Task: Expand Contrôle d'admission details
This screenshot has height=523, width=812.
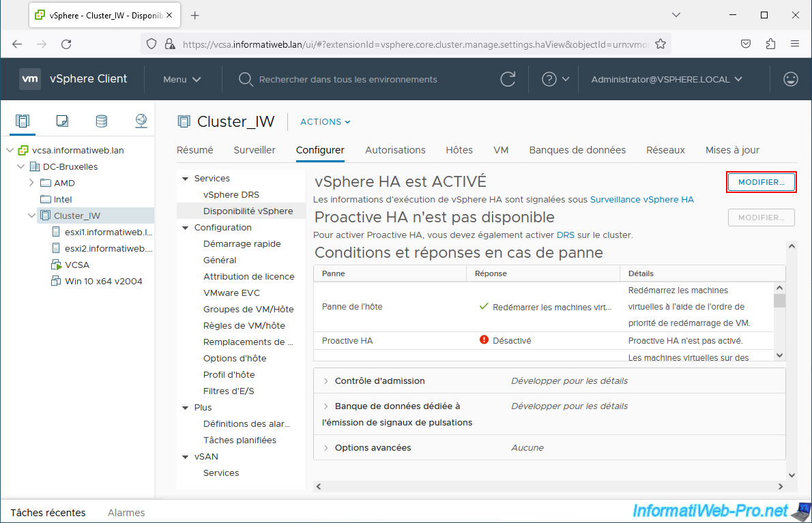Action: [x=325, y=381]
